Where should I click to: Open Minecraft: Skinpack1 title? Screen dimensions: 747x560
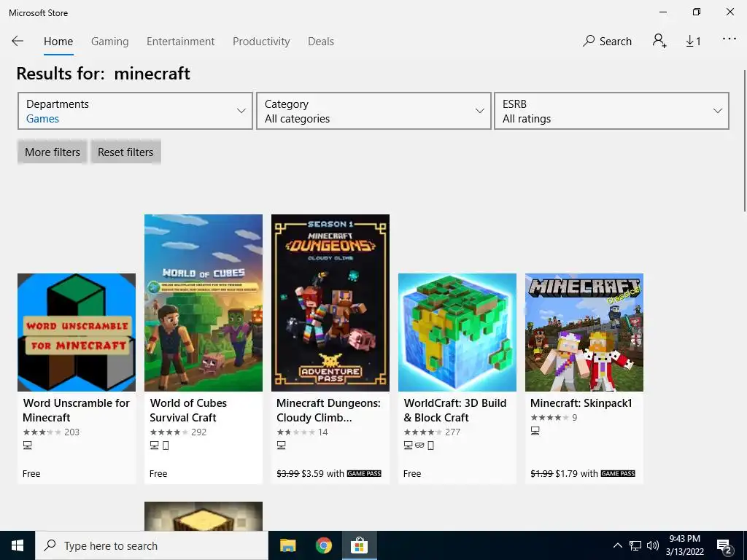[x=581, y=402]
